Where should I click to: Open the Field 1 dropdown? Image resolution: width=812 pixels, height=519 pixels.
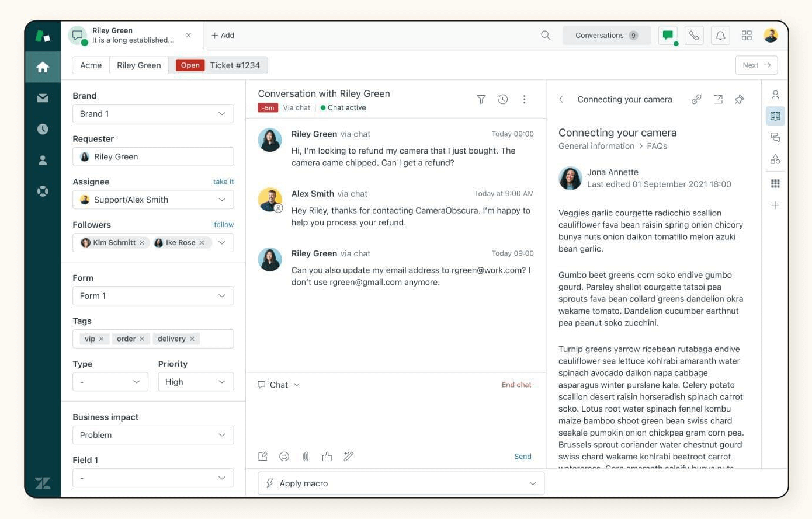(153, 478)
